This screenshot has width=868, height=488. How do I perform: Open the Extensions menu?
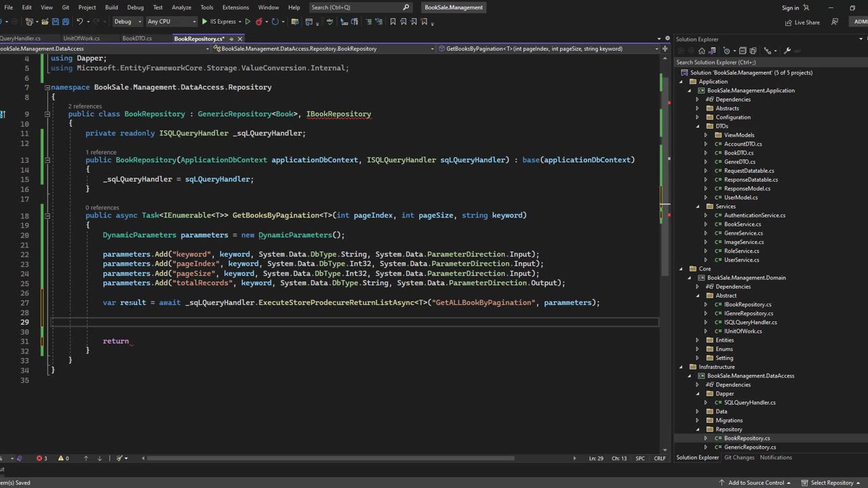point(235,7)
